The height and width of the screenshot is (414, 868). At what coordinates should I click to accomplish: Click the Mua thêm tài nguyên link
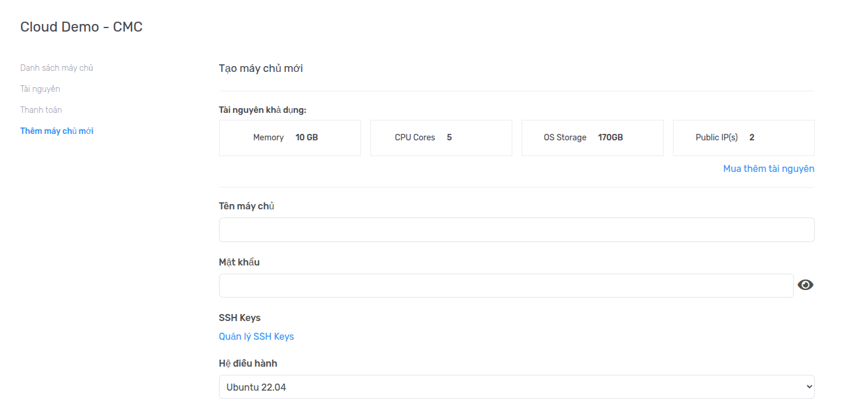(768, 168)
